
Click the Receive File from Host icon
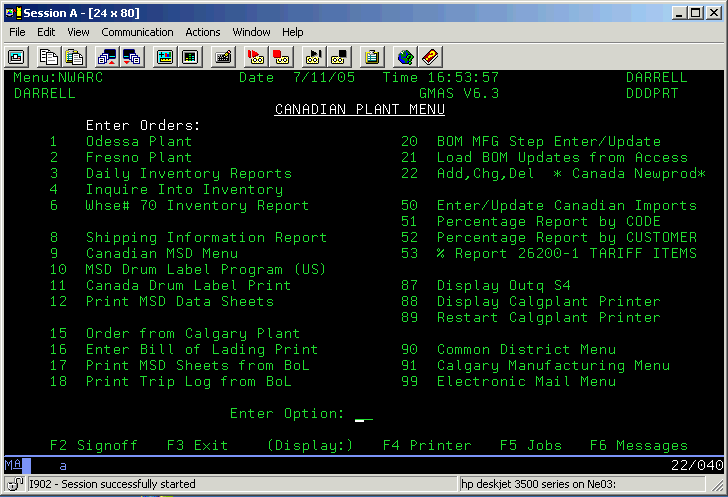tap(132, 56)
